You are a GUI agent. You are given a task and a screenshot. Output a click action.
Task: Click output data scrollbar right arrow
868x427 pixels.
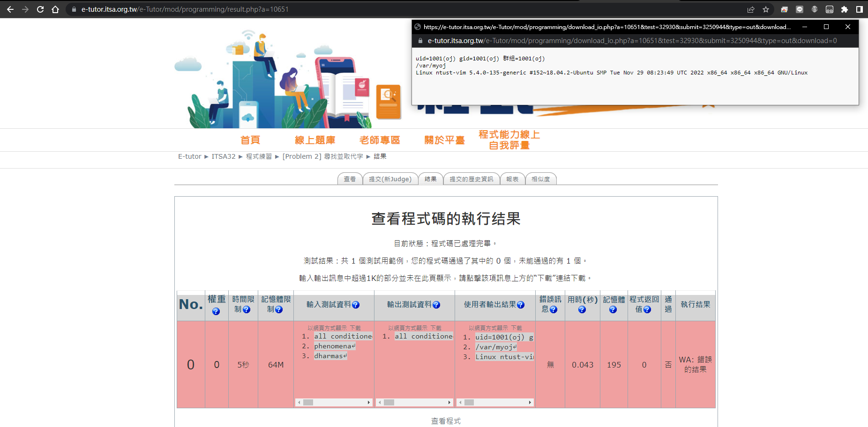click(449, 402)
